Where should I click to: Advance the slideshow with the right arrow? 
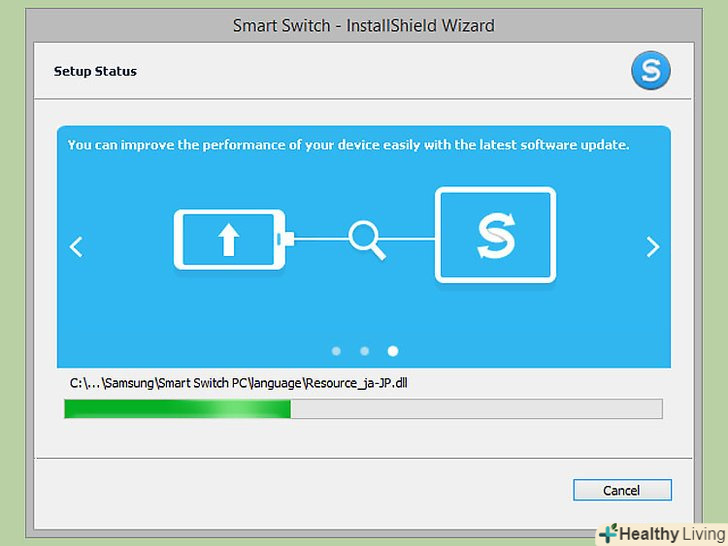[653, 247]
